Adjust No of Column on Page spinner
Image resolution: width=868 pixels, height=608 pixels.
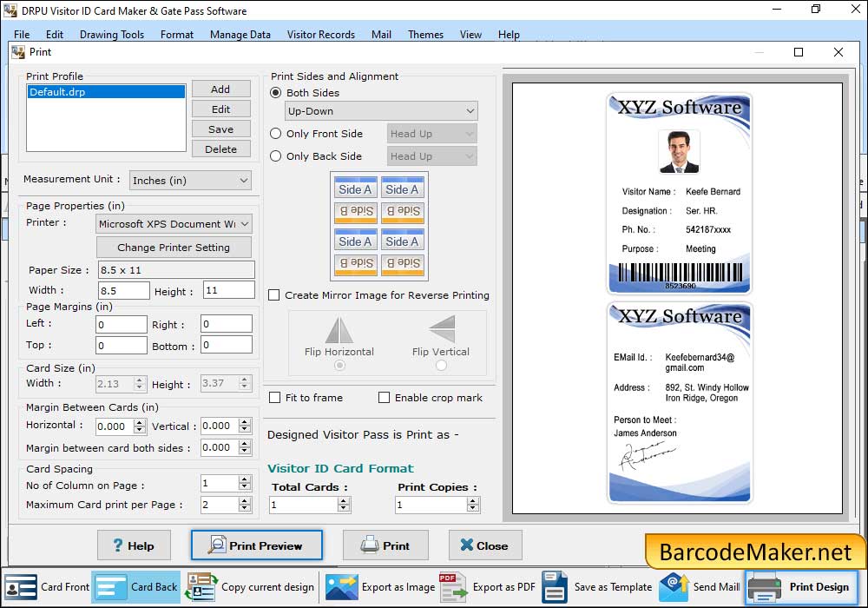(x=245, y=483)
